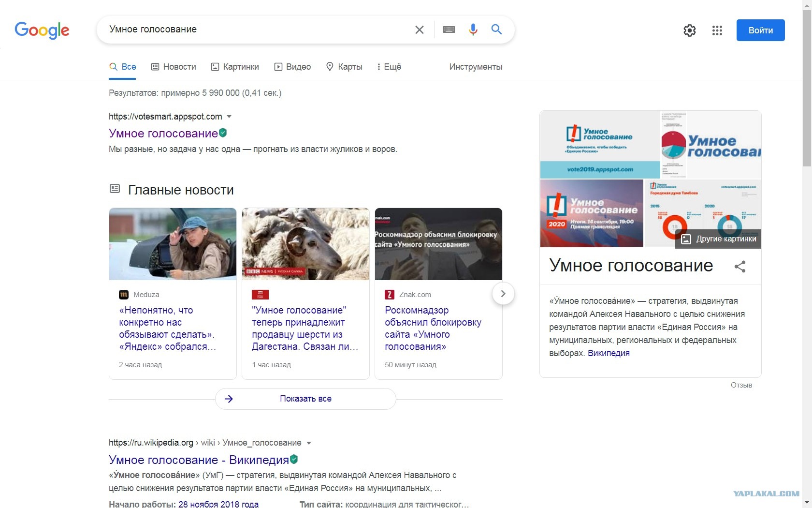Click the Znak.com source icon
Screen dimensions: 812x508
[390, 295]
